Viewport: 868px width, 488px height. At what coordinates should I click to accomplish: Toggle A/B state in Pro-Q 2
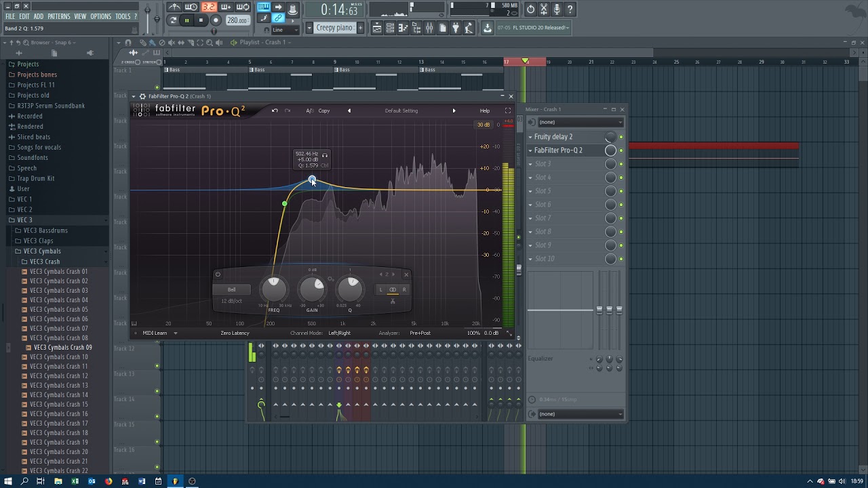coord(310,110)
